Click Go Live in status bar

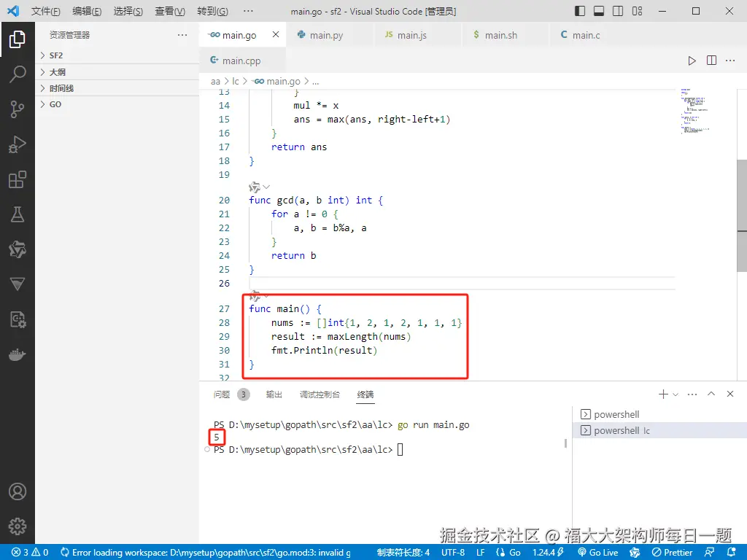click(598, 553)
